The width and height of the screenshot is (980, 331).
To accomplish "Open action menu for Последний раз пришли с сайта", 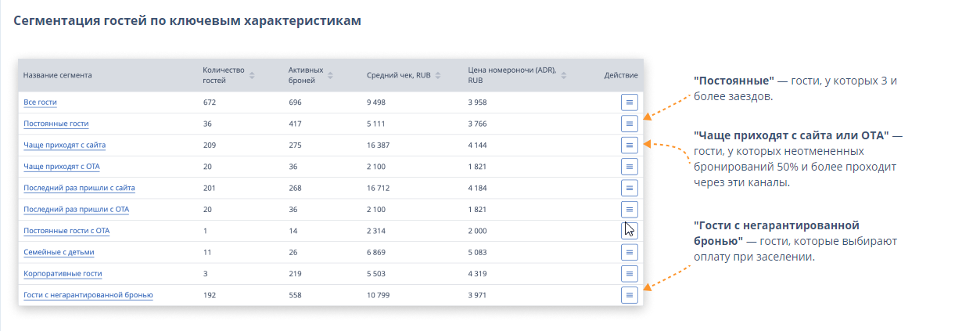I will click(x=630, y=188).
